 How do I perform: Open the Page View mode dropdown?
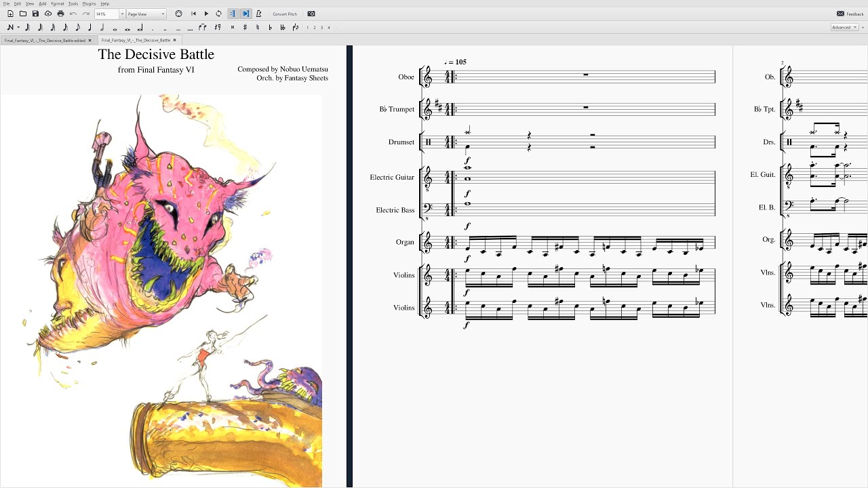click(146, 14)
